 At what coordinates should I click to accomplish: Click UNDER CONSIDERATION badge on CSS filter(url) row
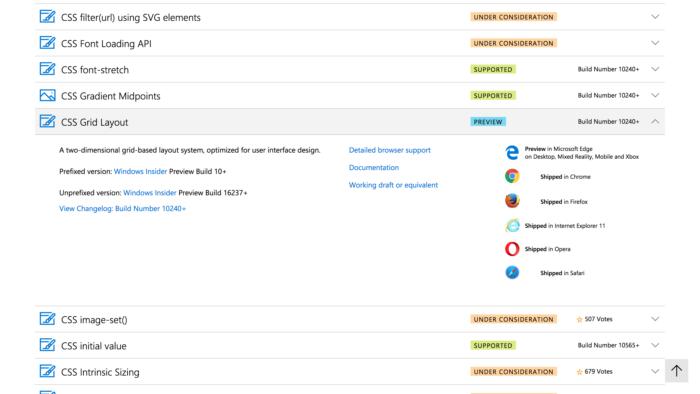coord(513,17)
